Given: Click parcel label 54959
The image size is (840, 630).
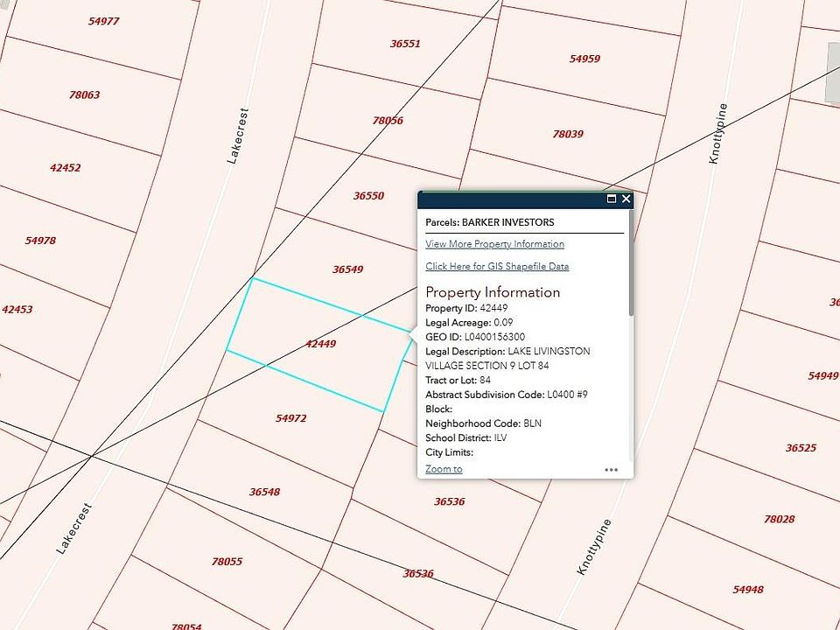Looking at the screenshot, I should pyautogui.click(x=584, y=59).
